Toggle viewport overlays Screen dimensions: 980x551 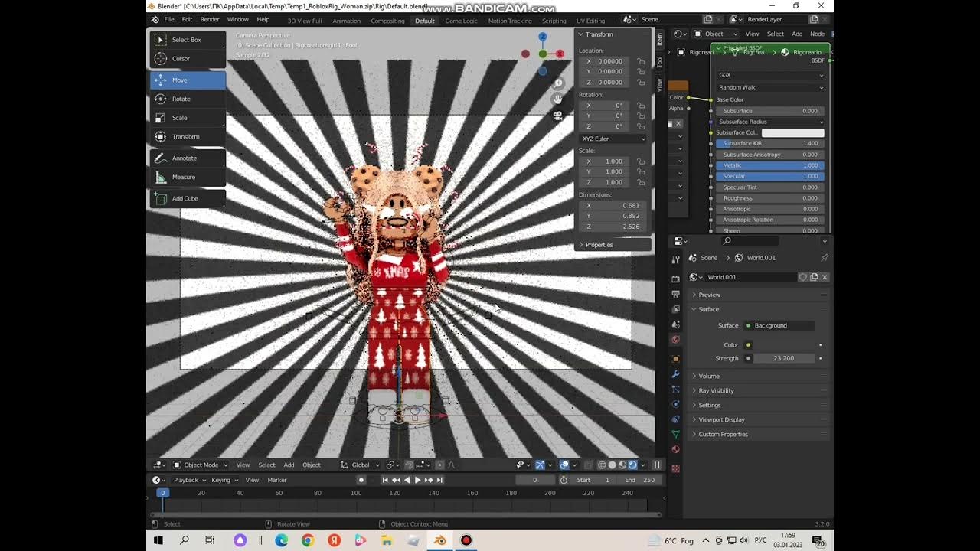click(x=564, y=465)
